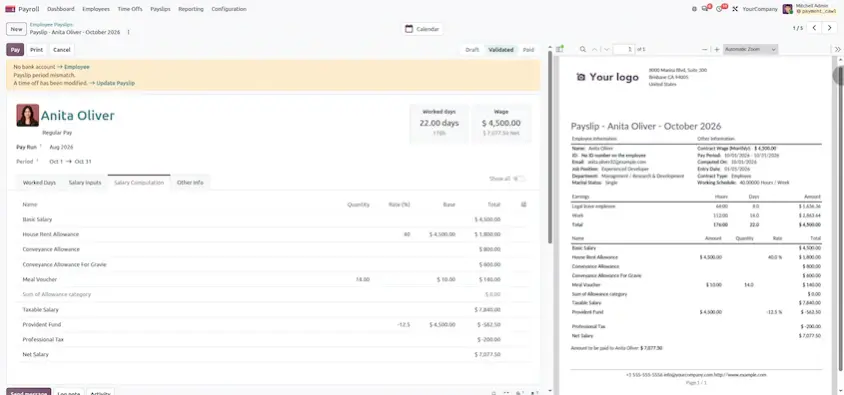Screen dimensions: 844x395
Task: Open Mitchell Admin user avatar menu
Action: pyautogui.click(x=787, y=9)
